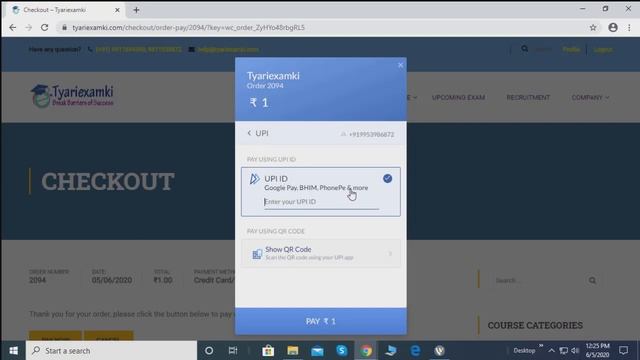Open the Windows Start menu
This screenshot has height=360, width=640.
pos(13,351)
